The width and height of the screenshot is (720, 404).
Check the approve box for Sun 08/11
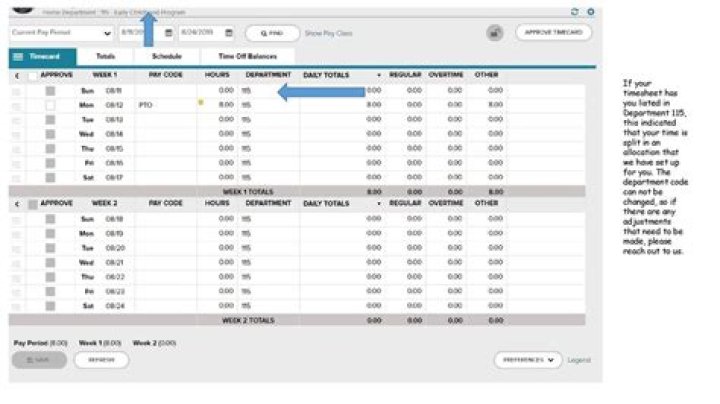(x=50, y=91)
